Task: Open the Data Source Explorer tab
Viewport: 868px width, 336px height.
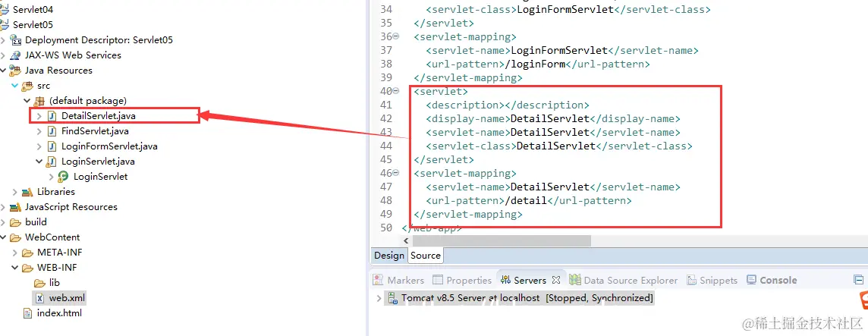Action: coord(624,280)
